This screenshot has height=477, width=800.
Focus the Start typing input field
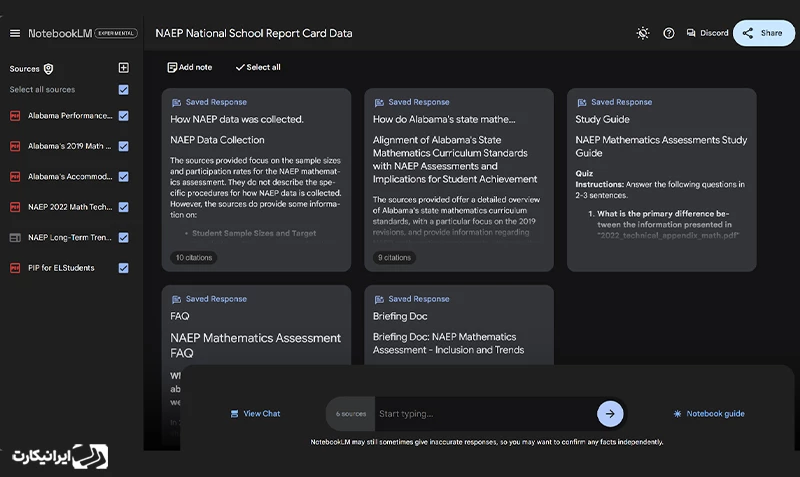pos(485,414)
